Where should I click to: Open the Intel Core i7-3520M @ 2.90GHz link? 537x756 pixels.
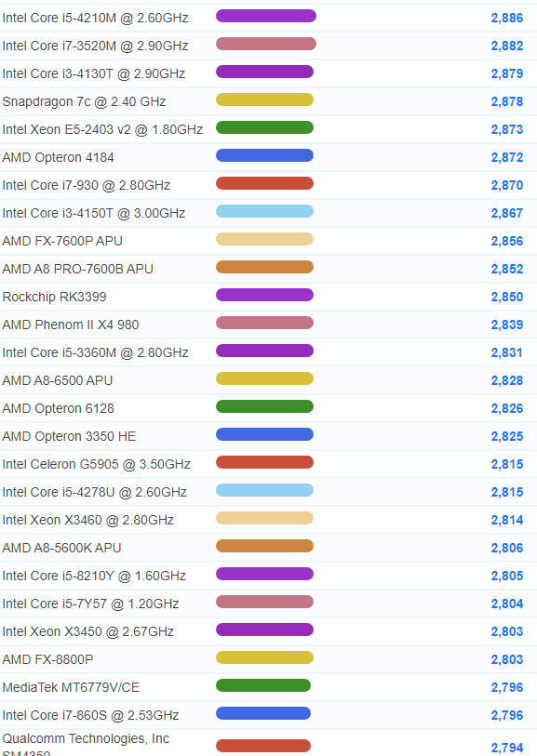click(x=95, y=46)
